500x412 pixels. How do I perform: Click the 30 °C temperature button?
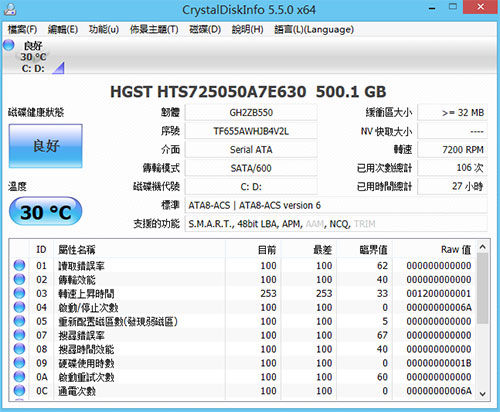click(x=46, y=211)
